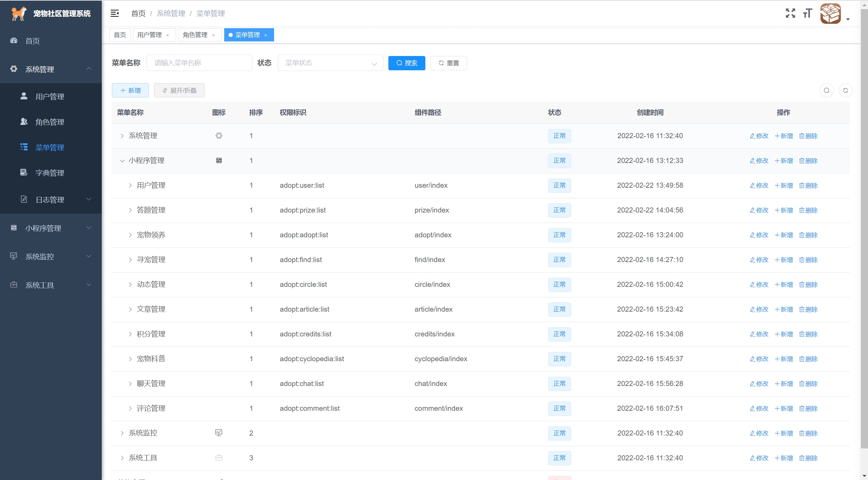Toggle fullscreen mode icon

[790, 13]
